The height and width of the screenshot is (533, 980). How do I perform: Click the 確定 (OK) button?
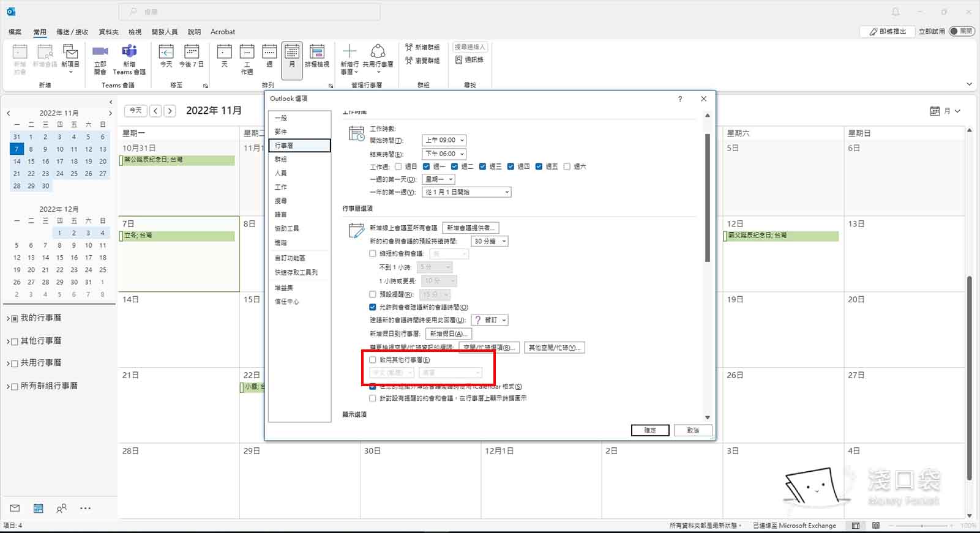pos(649,430)
